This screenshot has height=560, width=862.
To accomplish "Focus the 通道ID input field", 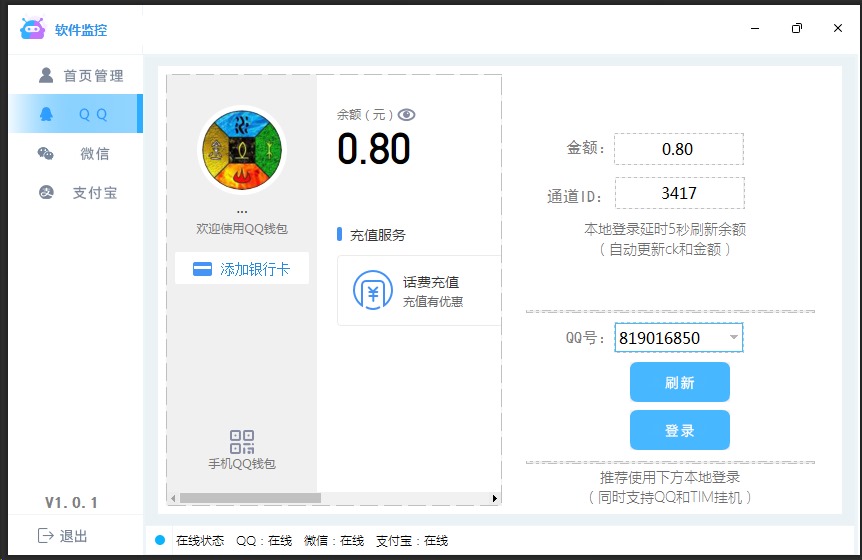I will tap(679, 193).
